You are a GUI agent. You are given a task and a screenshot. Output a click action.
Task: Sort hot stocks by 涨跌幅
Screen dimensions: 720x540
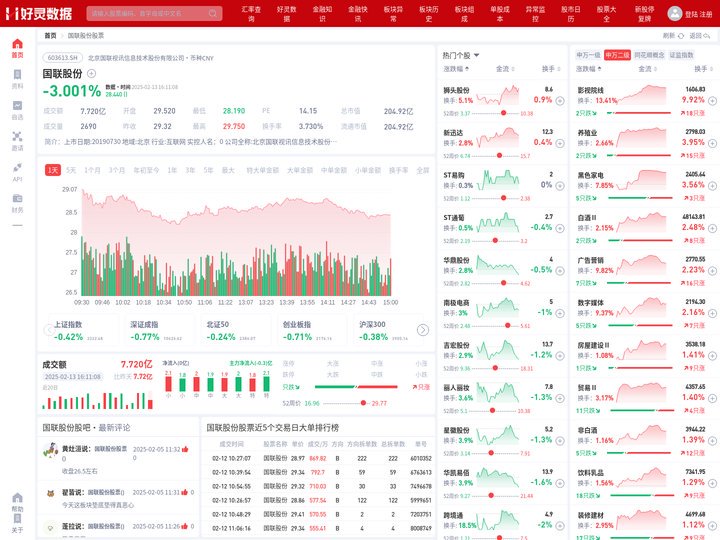456,69
